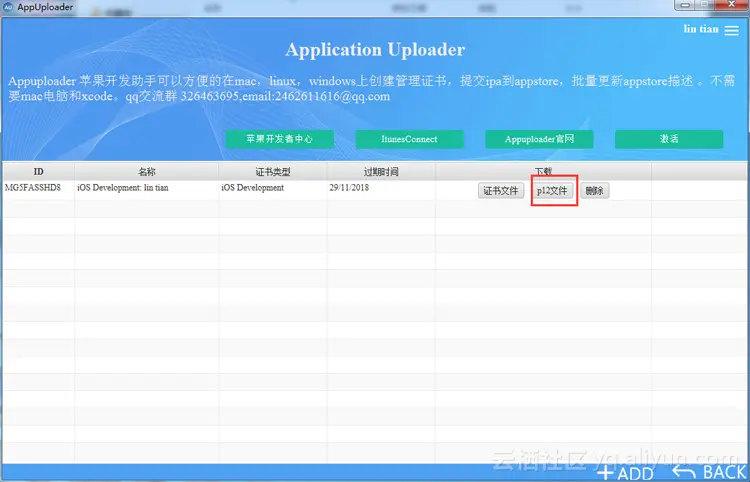Minimize the AppUploader window

(685, 5)
